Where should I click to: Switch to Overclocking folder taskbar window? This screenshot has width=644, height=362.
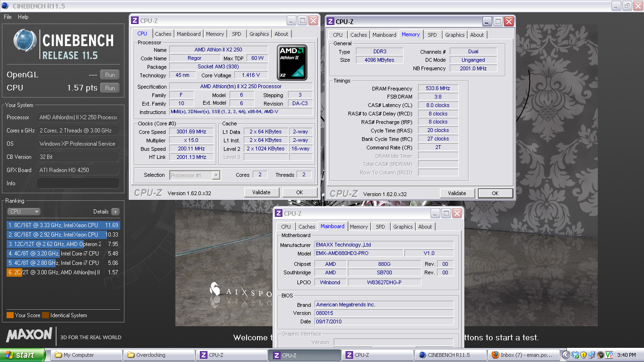159,355
